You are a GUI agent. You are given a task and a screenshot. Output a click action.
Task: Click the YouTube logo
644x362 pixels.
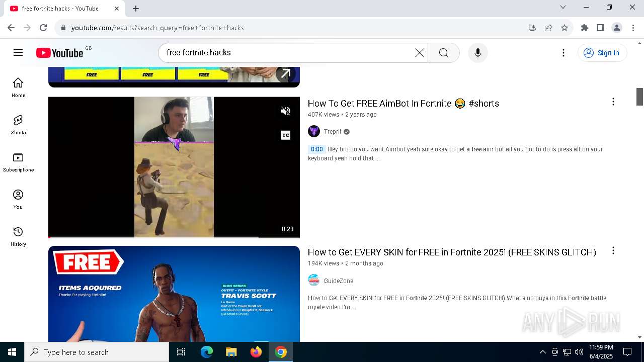[x=59, y=53]
